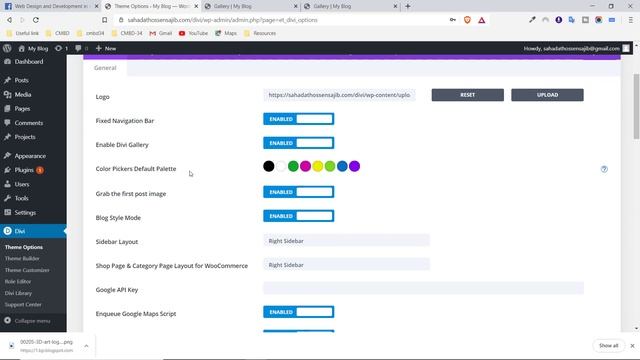Select the purple palette color
This screenshot has height=360, width=640.
[354, 166]
